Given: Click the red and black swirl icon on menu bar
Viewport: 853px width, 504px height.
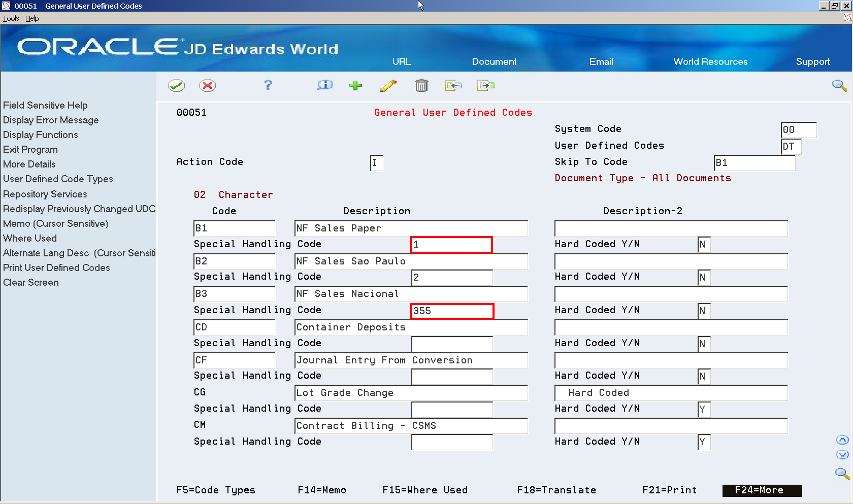Looking at the screenshot, I should 847,18.
